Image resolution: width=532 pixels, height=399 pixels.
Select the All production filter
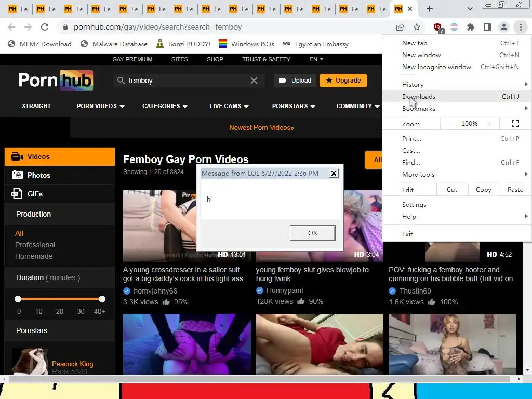tap(19, 233)
